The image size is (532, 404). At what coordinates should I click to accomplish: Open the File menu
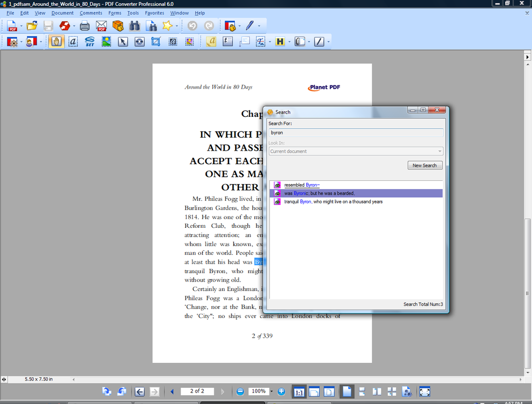coord(10,13)
